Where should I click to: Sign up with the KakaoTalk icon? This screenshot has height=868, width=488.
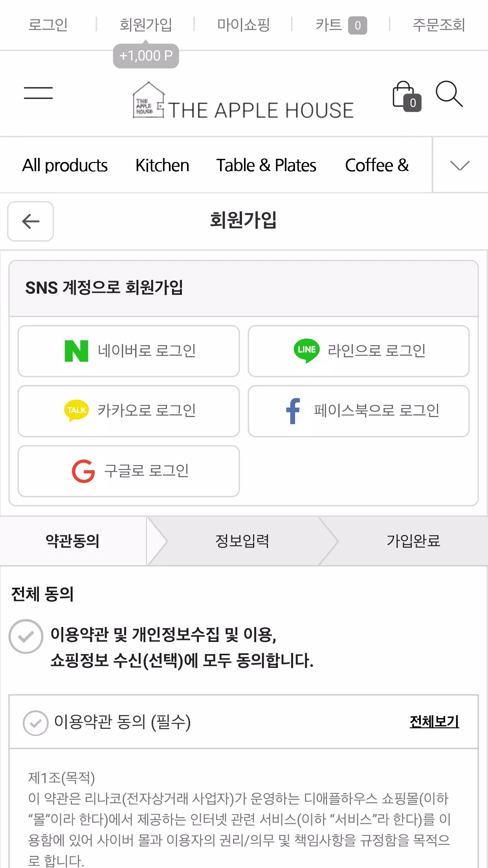(x=77, y=410)
